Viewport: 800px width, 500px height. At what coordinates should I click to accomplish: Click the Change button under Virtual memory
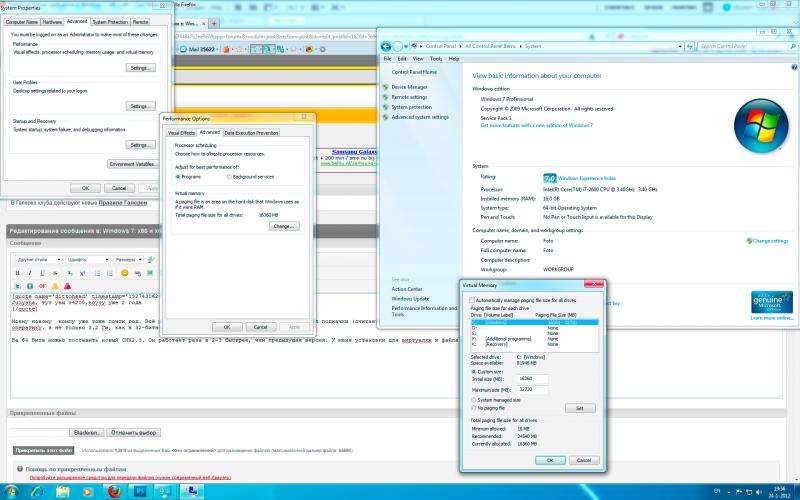[x=284, y=226]
